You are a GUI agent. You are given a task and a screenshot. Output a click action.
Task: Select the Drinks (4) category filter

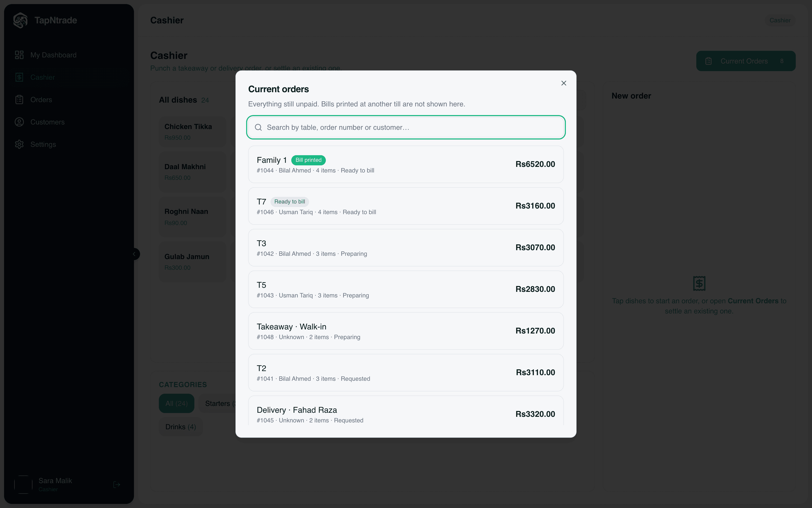180,427
